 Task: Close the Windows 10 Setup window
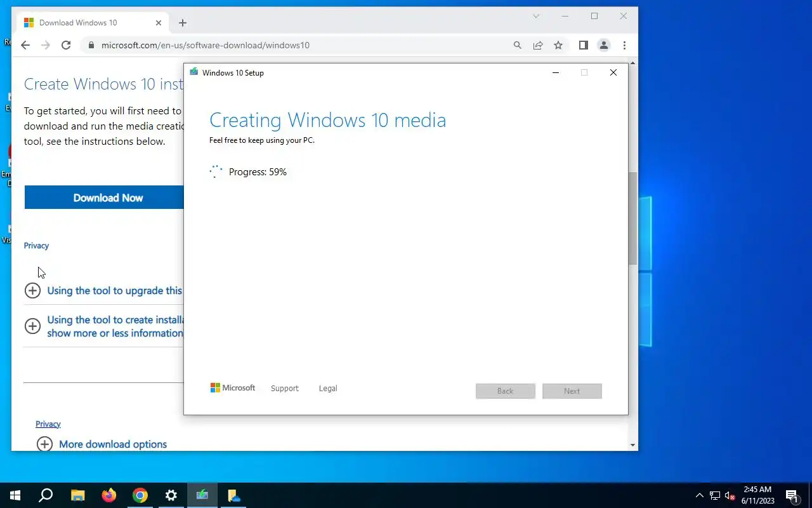tap(613, 72)
